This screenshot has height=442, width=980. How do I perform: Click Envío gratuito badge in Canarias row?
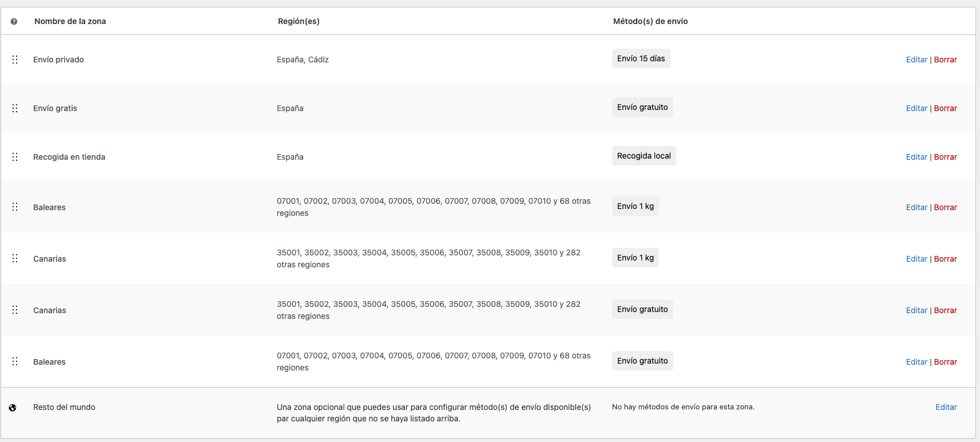[x=642, y=309]
